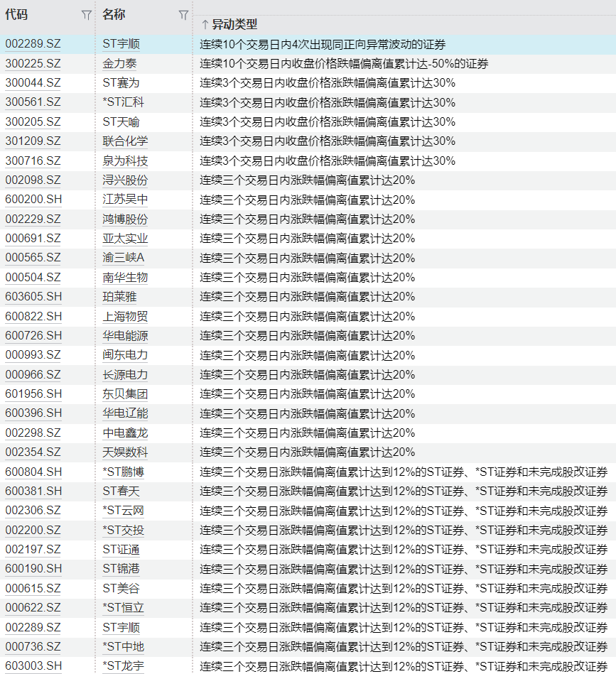Image resolution: width=616 pixels, height=674 pixels.
Task: Open stock name link 华电辽能
Action: [x=125, y=413]
